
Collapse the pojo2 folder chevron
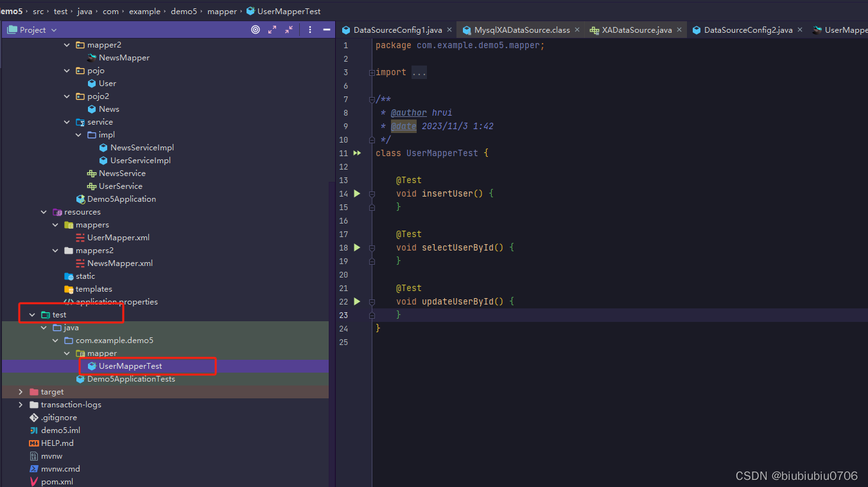(x=67, y=96)
